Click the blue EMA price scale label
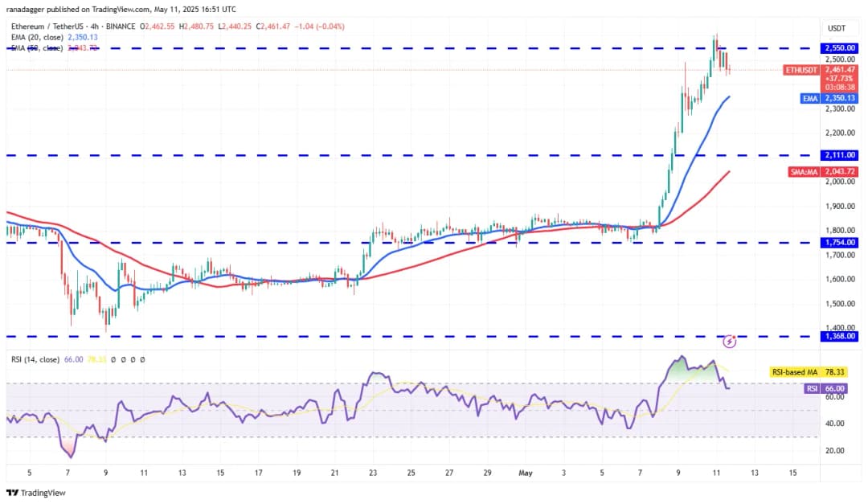868x504 pixels. pos(809,98)
